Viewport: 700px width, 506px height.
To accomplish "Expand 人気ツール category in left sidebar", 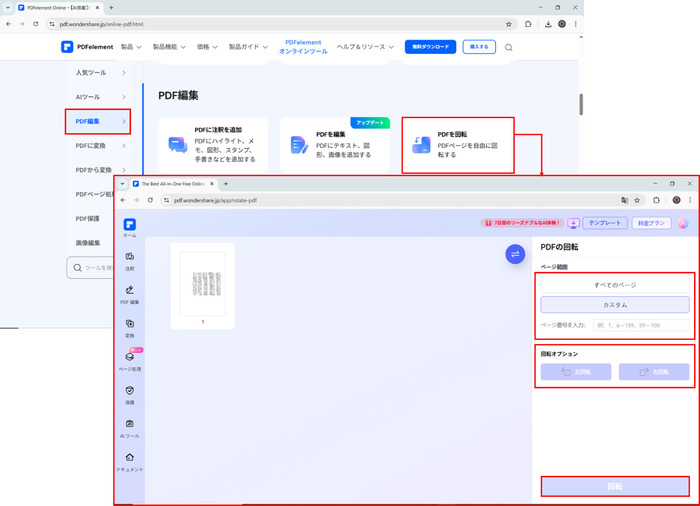I will click(x=100, y=72).
